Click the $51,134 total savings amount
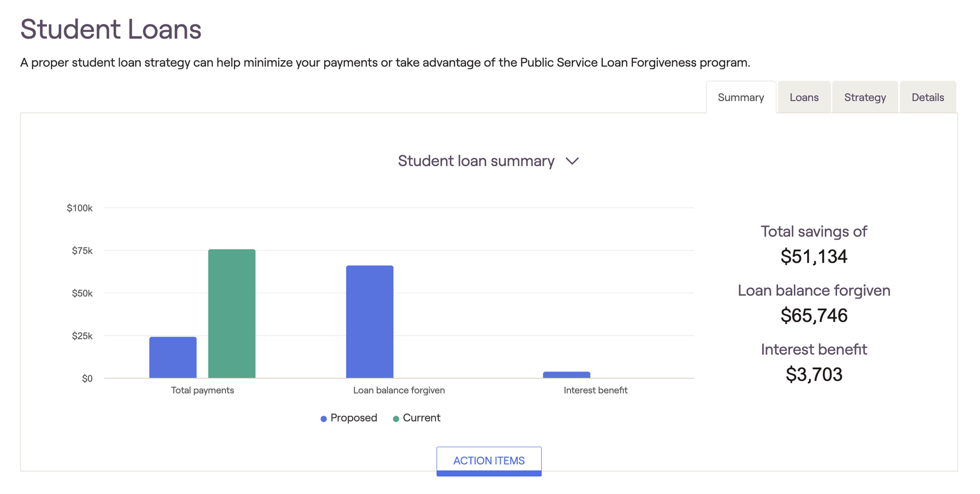This screenshot has width=980, height=494. (x=814, y=257)
